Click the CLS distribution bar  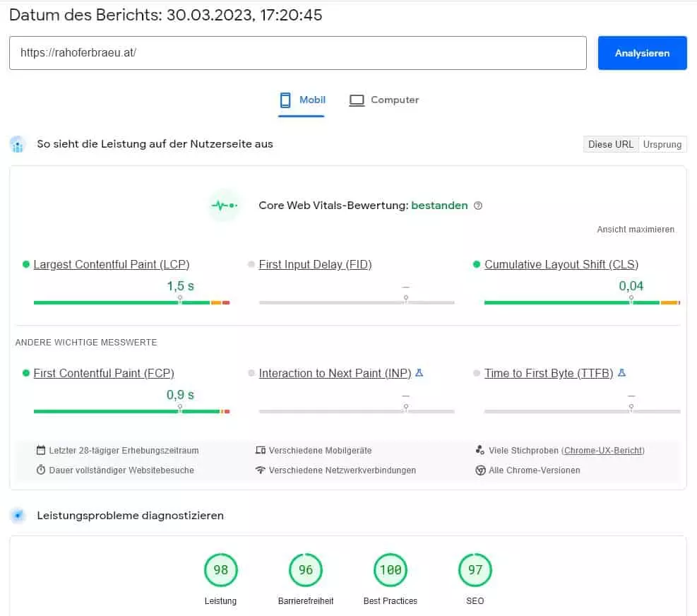pos(583,303)
